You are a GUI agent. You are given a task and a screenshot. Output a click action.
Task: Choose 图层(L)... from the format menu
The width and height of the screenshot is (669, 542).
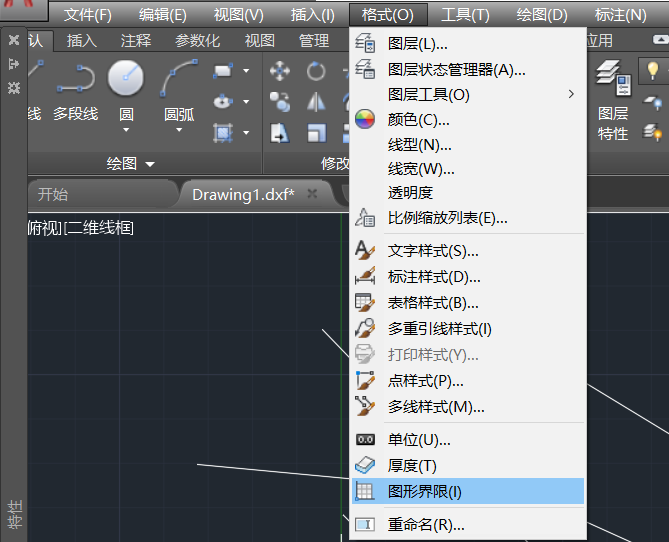[468, 44]
